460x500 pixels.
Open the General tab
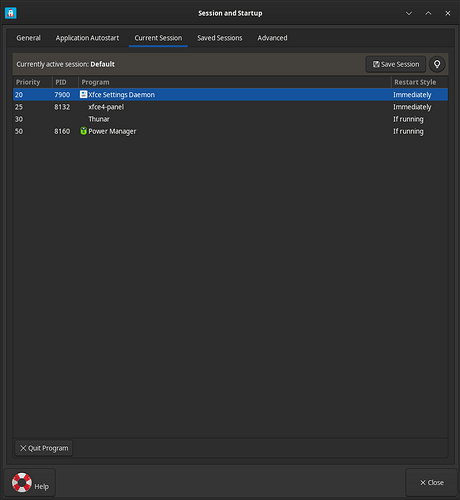[28, 38]
